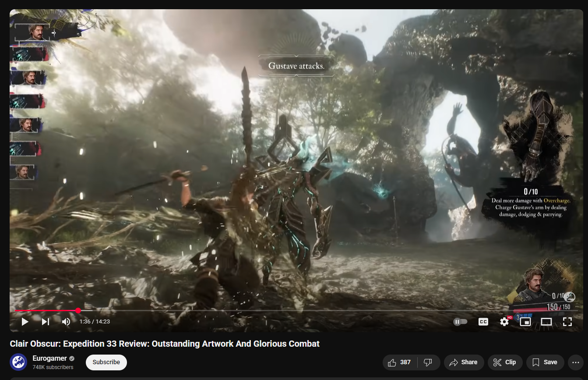Enter fullscreen mode

coord(567,322)
